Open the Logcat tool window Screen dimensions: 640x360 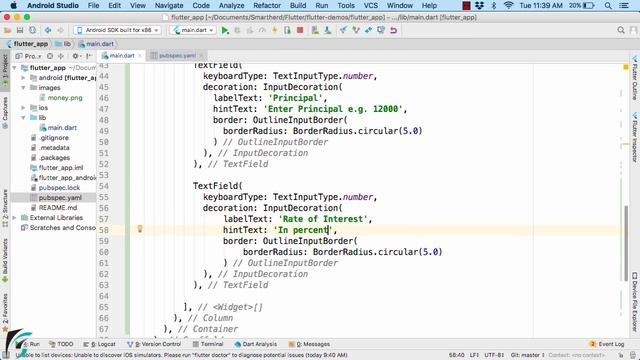click(x=100, y=344)
